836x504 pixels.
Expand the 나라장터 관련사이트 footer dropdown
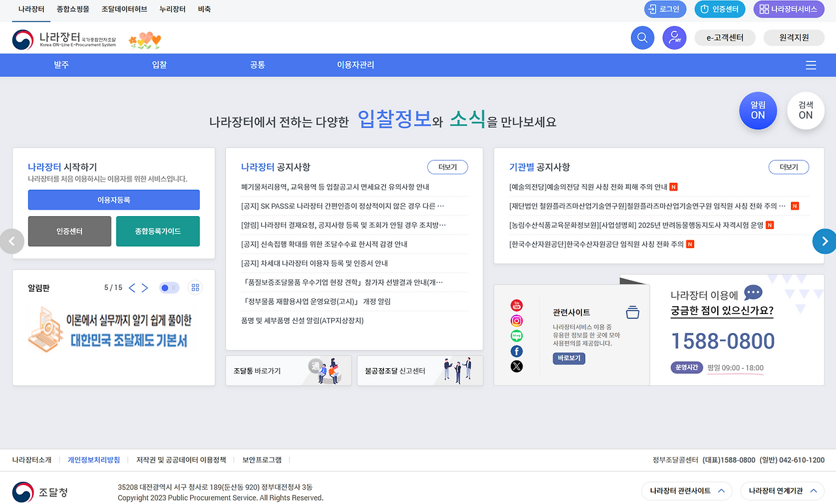coord(686,491)
